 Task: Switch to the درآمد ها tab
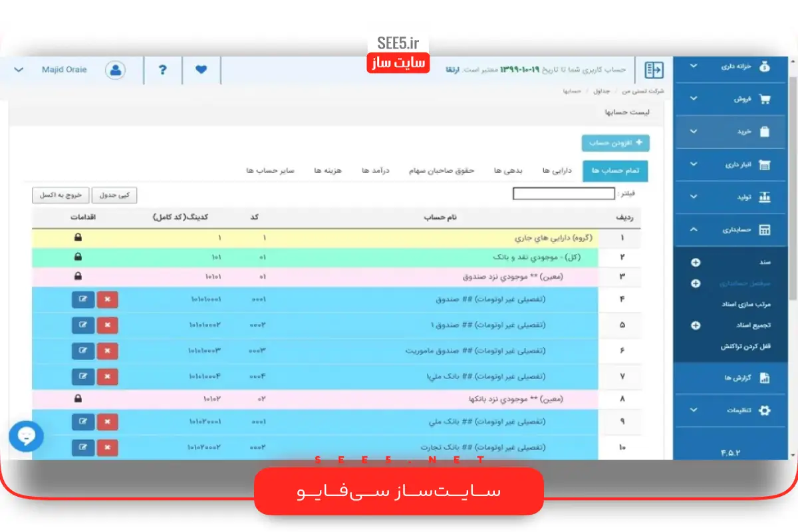coord(374,171)
